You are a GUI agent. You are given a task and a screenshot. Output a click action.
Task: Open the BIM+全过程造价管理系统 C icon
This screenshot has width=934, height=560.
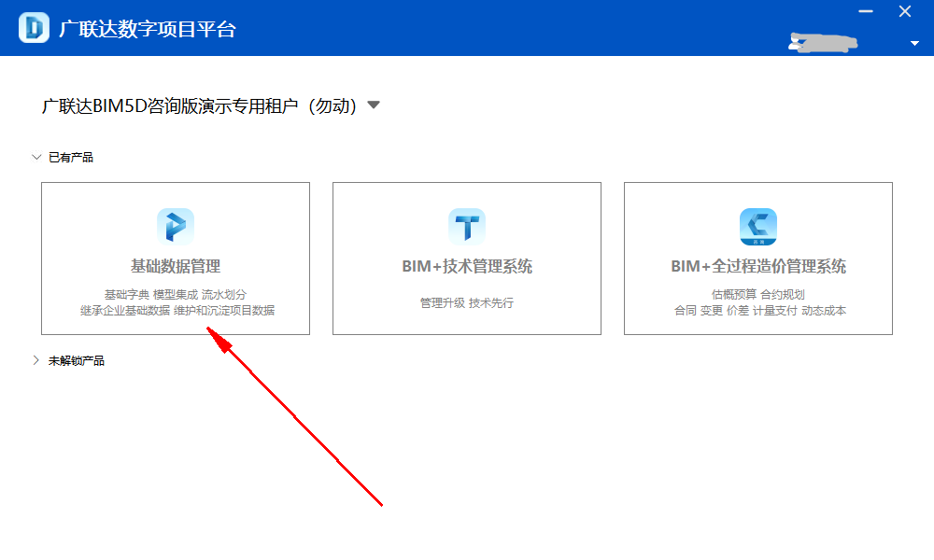758,226
